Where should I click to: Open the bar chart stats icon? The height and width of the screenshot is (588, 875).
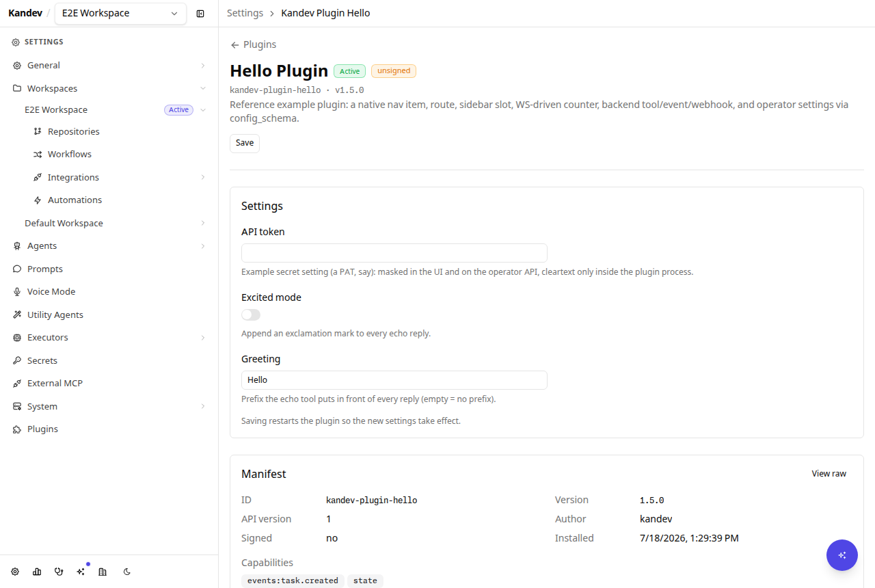(37, 572)
